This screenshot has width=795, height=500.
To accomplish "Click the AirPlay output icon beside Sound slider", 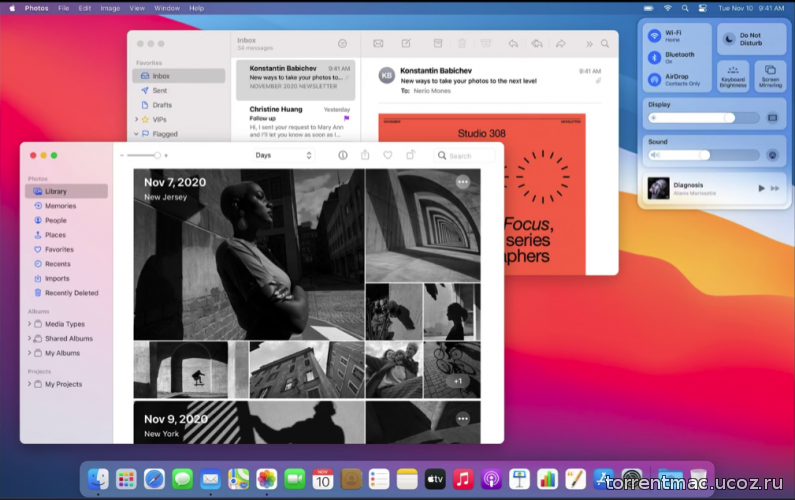I will pos(772,155).
